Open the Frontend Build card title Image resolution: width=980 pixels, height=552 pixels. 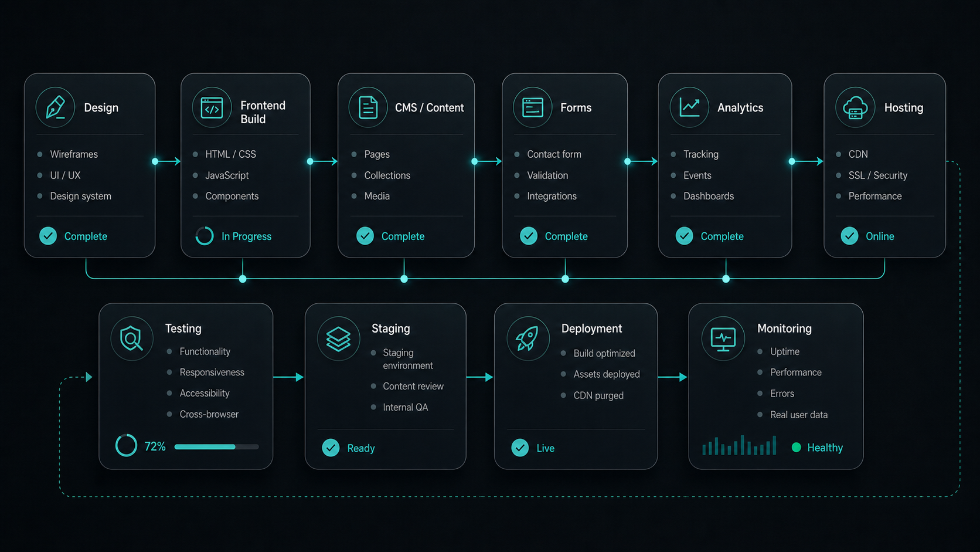(x=263, y=112)
